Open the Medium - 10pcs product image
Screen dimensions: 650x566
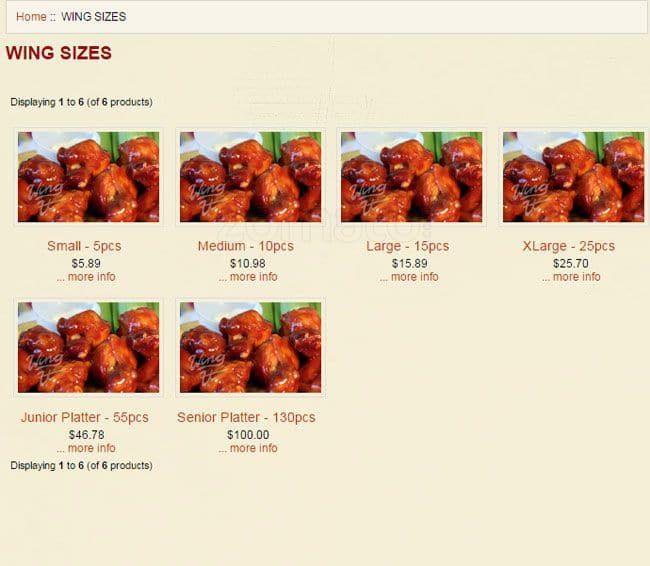(250, 177)
